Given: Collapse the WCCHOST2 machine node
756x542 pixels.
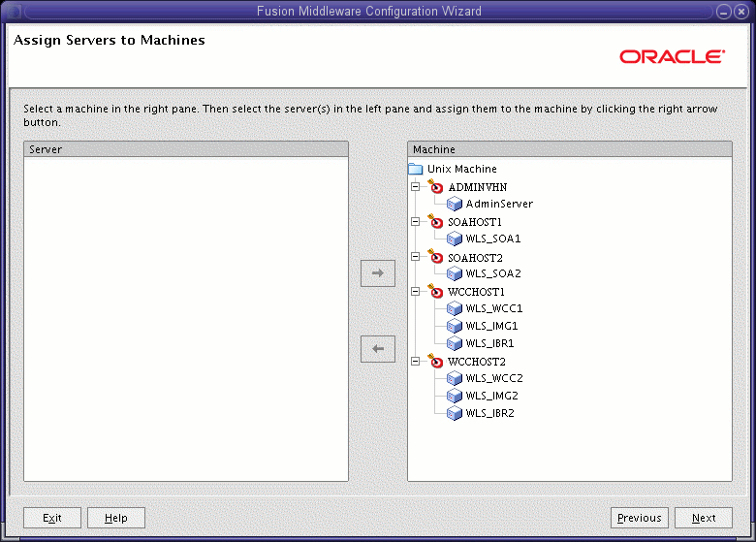Looking at the screenshot, I should click(415, 362).
